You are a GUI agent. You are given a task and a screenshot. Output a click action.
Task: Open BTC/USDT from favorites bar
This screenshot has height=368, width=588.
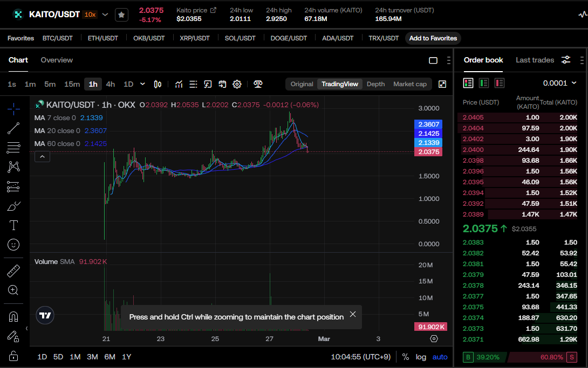tap(57, 38)
